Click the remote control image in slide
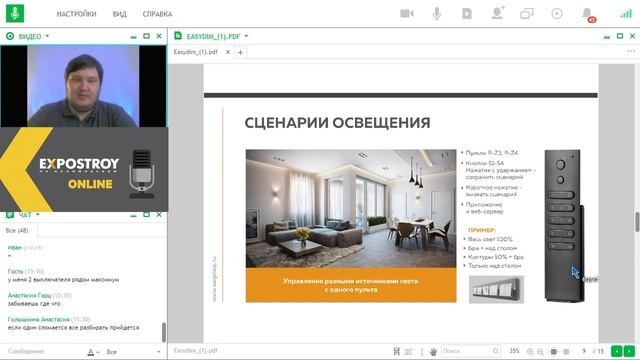This screenshot has height=360, width=640. coord(564,226)
